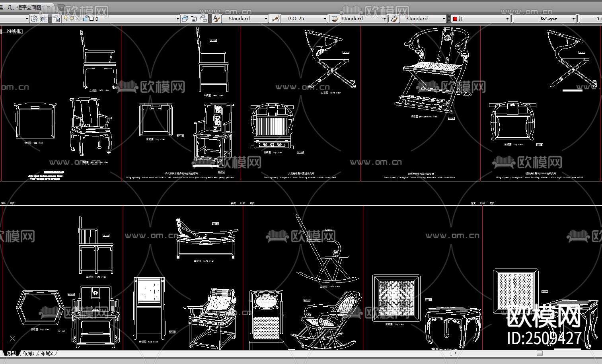Viewport: 602px width, 364px height.
Task: Open the lineweight control dropdown
Action: [x=590, y=19]
